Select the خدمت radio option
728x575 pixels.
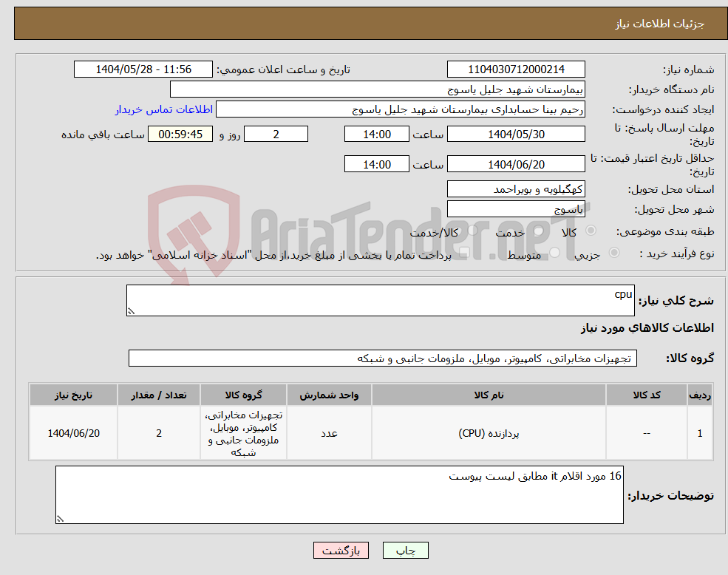click(x=538, y=231)
